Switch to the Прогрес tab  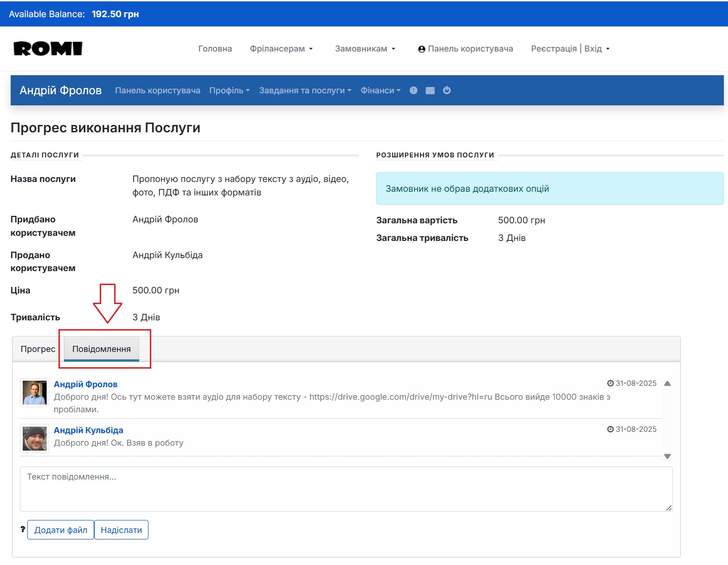[38, 349]
